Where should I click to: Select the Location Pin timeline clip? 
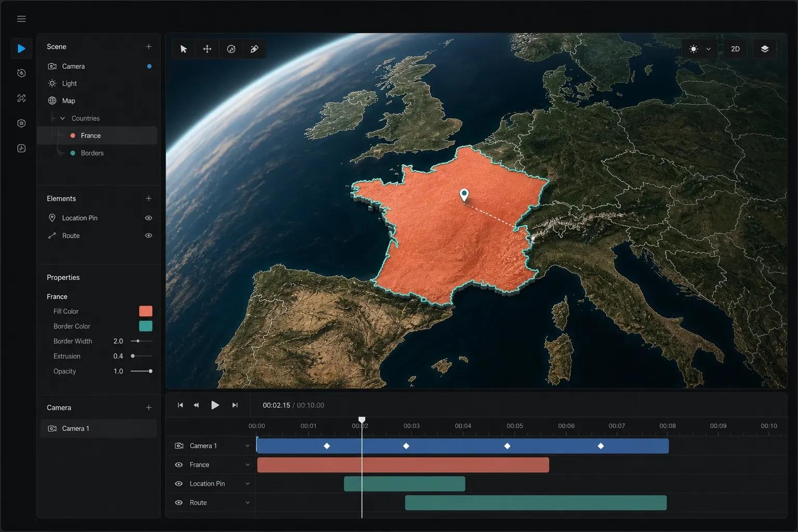(x=405, y=484)
